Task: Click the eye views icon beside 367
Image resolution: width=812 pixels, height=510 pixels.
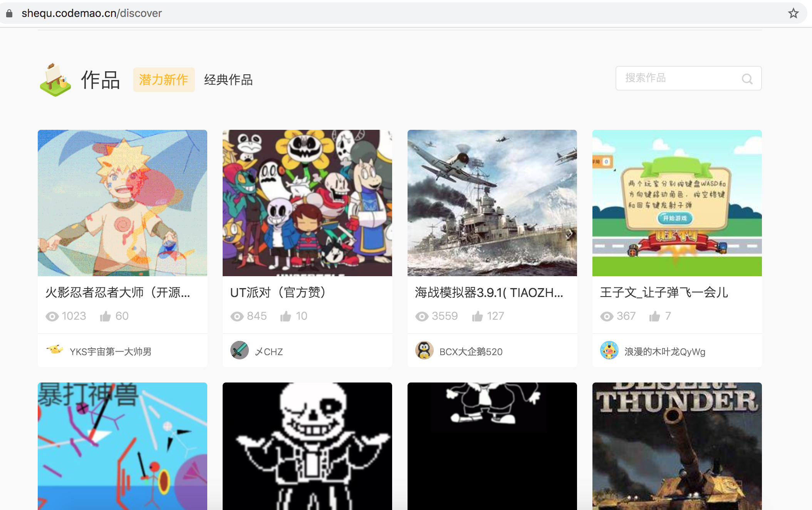Action: coord(607,317)
